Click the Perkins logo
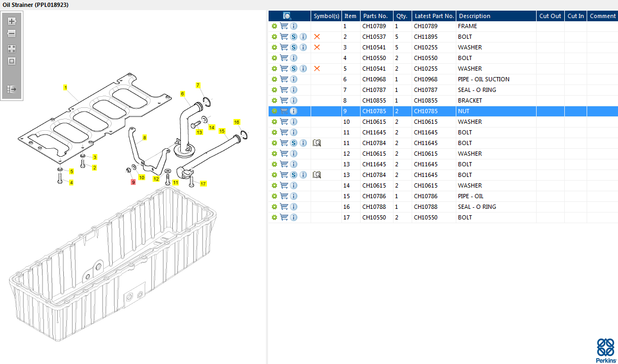Viewport: 618px width, 364px height. pyautogui.click(x=605, y=350)
